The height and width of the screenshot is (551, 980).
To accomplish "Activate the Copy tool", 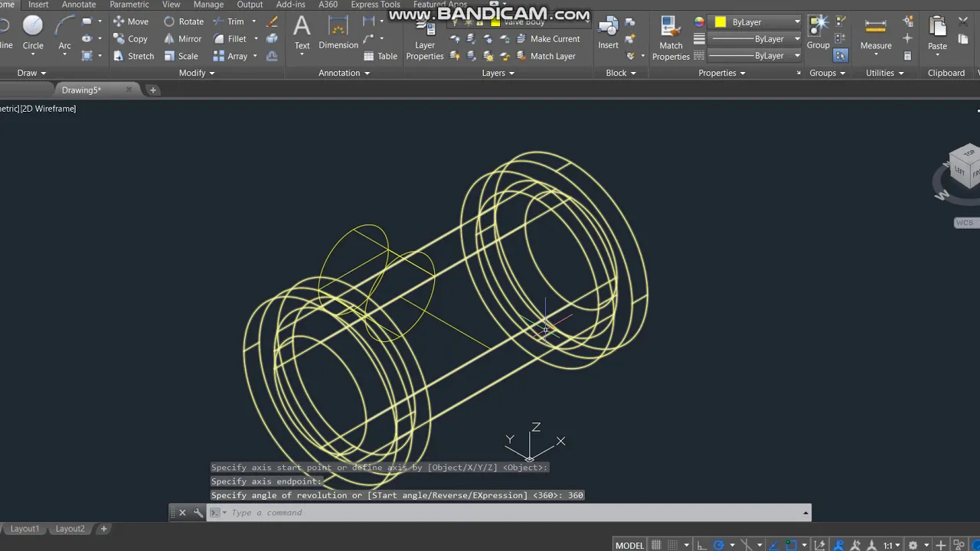I will click(130, 39).
